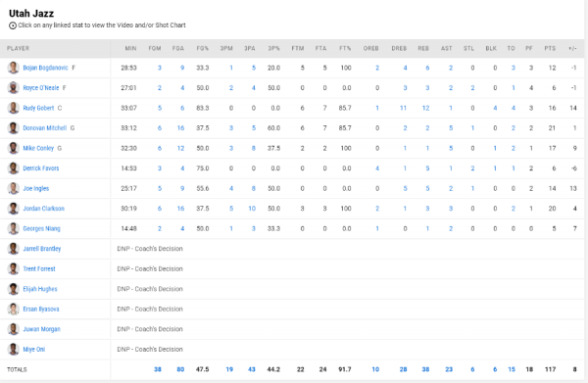
Task: View team total 38 field goals made
Action: pos(158,369)
